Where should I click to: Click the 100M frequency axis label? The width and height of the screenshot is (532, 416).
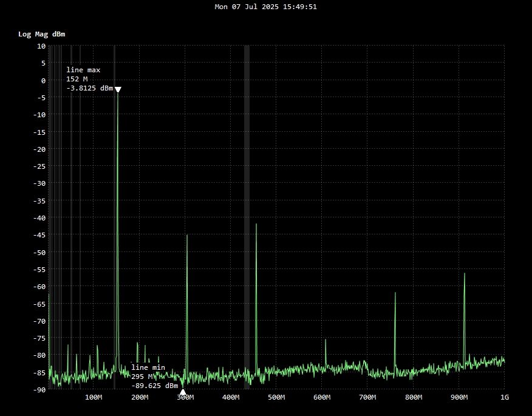(x=94, y=397)
